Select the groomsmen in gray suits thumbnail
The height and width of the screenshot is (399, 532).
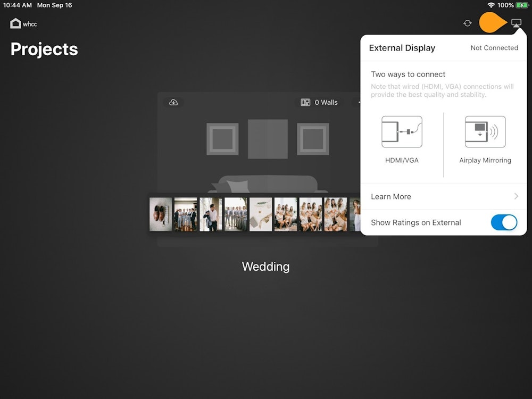pos(236,214)
